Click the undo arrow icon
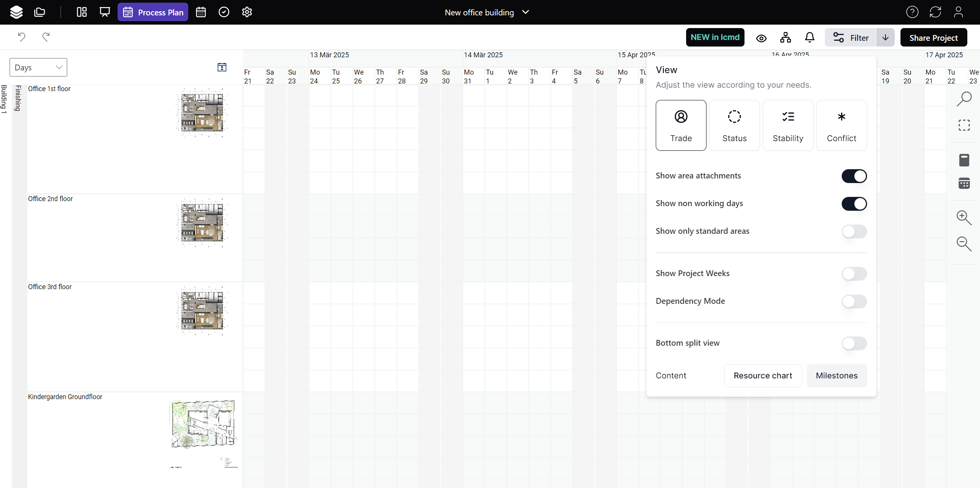 (x=22, y=37)
